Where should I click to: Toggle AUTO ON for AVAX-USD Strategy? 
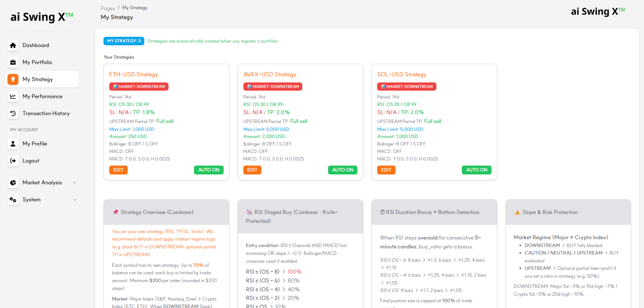342,170
